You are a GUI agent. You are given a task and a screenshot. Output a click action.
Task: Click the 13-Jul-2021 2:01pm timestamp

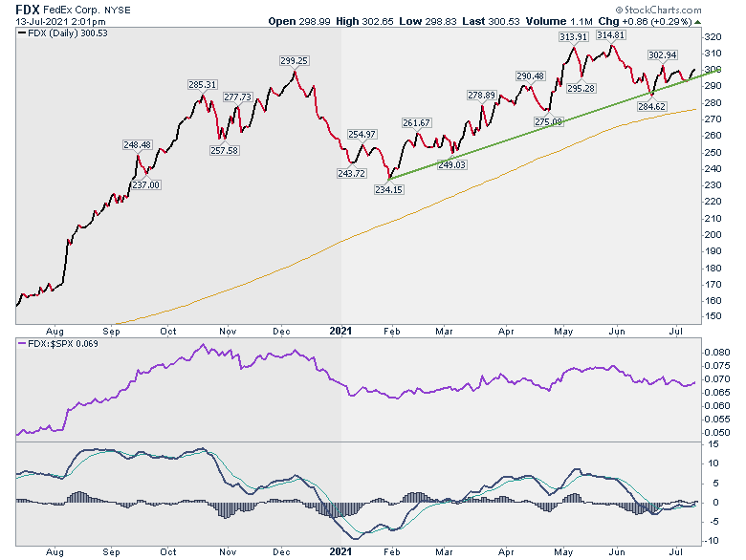(60, 22)
